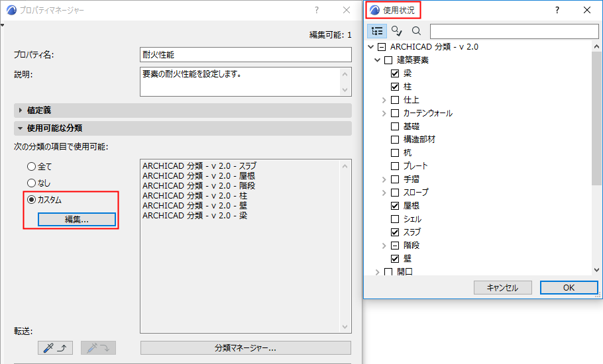Viewport: 603px width, 364px height.
Task: Check the シェル checkbox
Action: (395, 219)
